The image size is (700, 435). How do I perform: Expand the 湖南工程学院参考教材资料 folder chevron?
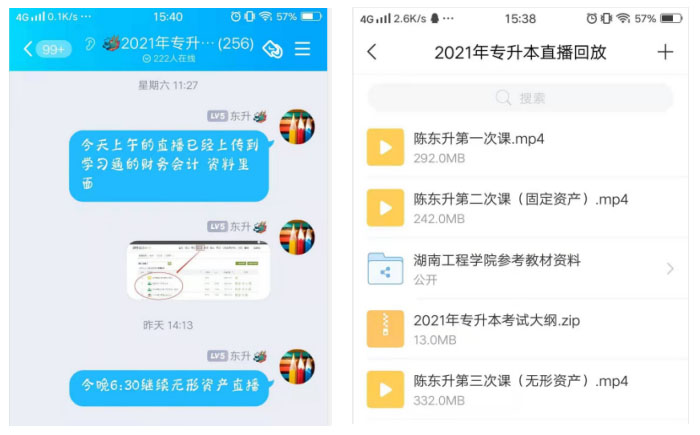(x=670, y=269)
